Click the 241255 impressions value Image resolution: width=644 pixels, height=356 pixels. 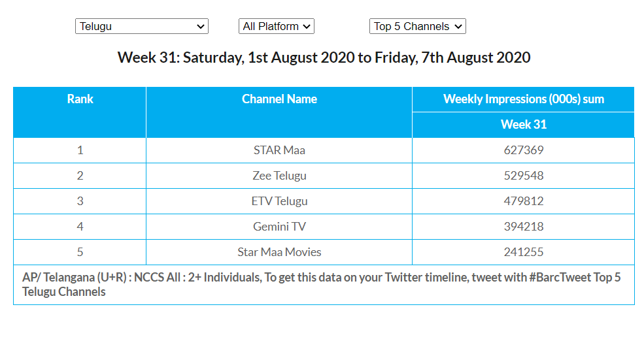[523, 252]
